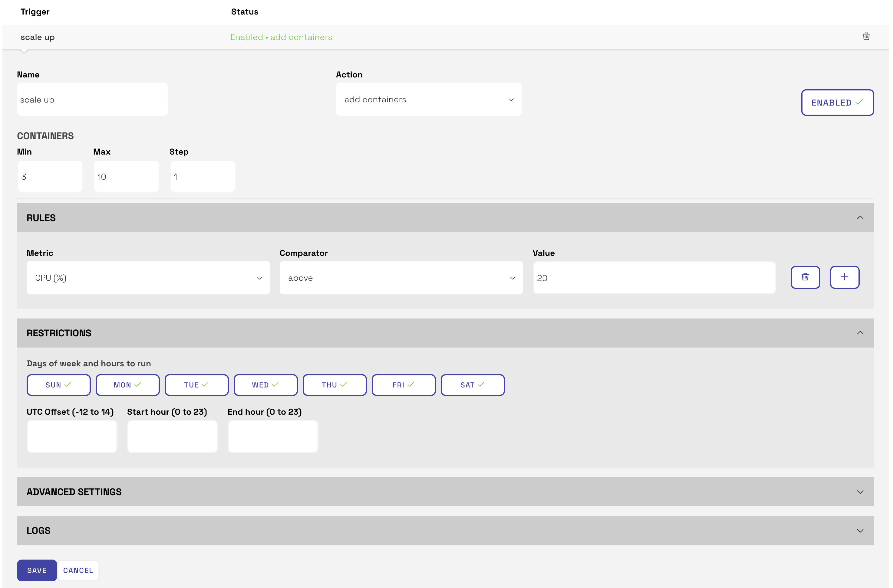Viewport: 893px width, 588px height.
Task: Click the End hour input field
Action: click(x=273, y=436)
